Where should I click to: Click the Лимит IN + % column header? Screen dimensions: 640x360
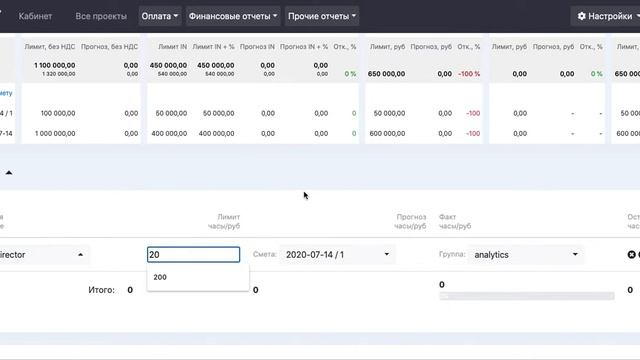(x=213, y=47)
